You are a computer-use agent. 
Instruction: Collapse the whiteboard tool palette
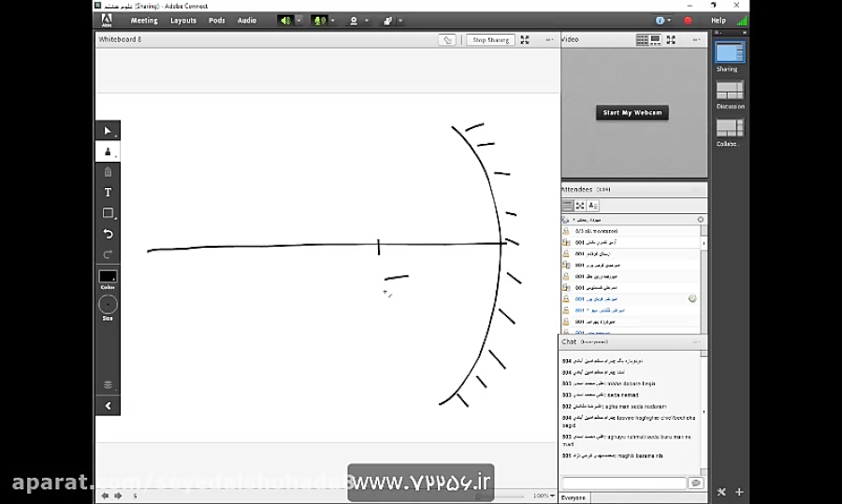point(108,406)
